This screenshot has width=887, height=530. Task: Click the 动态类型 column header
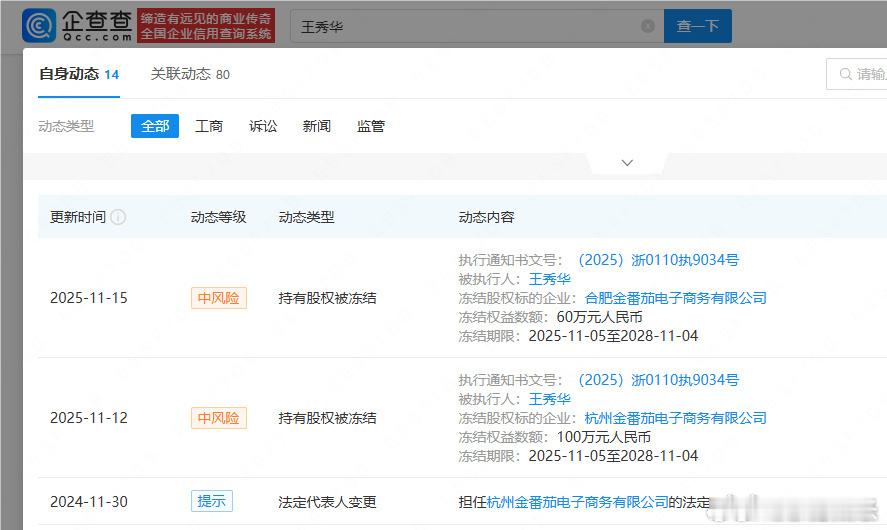307,217
